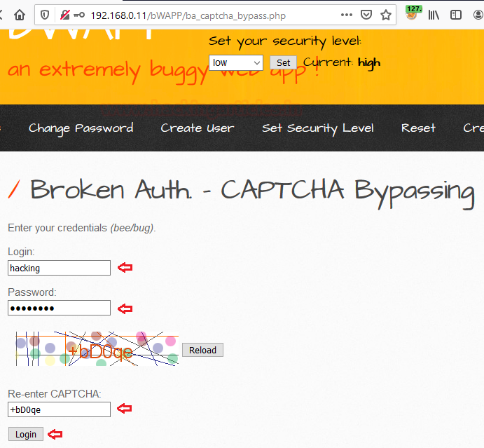This screenshot has height=448, width=484.
Task: Click the insecure connection lock icon
Action: pos(64,15)
